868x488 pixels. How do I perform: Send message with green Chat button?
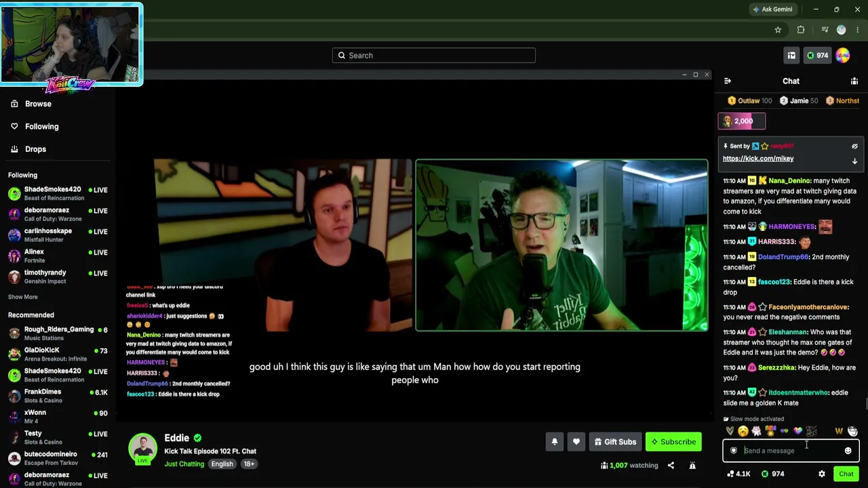[846, 474]
